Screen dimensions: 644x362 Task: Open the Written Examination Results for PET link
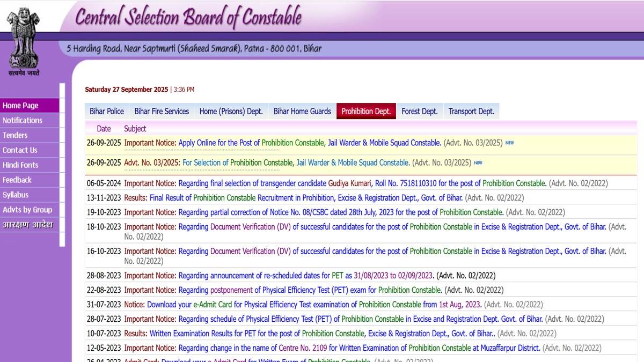323,334
